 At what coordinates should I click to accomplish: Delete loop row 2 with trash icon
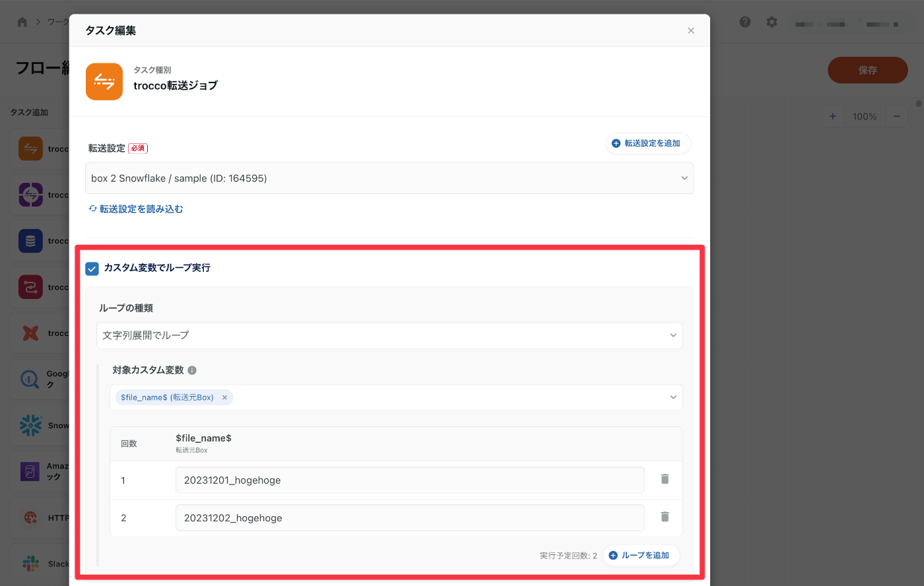coord(665,517)
